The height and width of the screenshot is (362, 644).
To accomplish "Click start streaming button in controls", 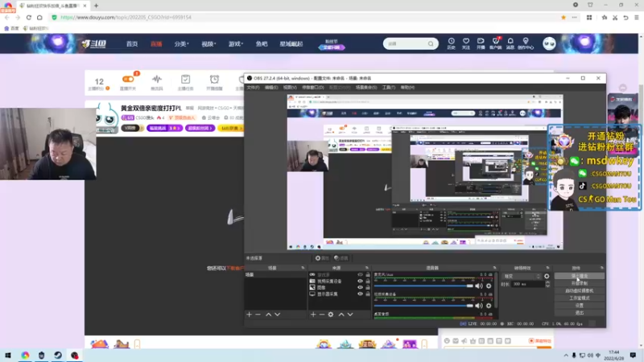I will [x=579, y=276].
